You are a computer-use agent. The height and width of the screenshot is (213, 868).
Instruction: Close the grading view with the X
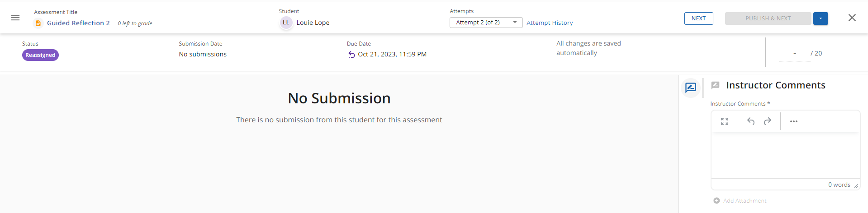(852, 18)
